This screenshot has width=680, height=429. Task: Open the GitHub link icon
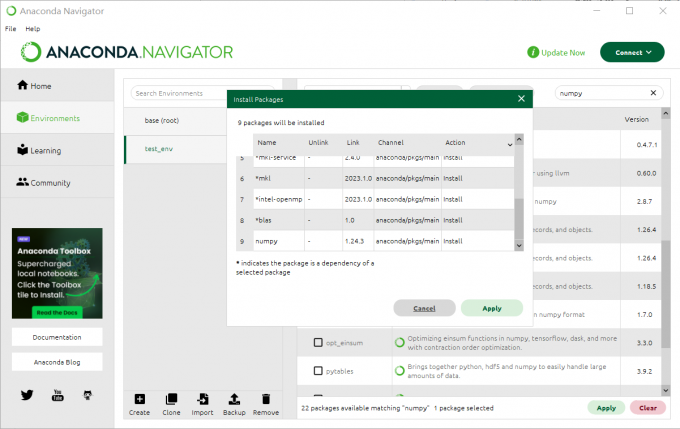[x=88, y=395]
